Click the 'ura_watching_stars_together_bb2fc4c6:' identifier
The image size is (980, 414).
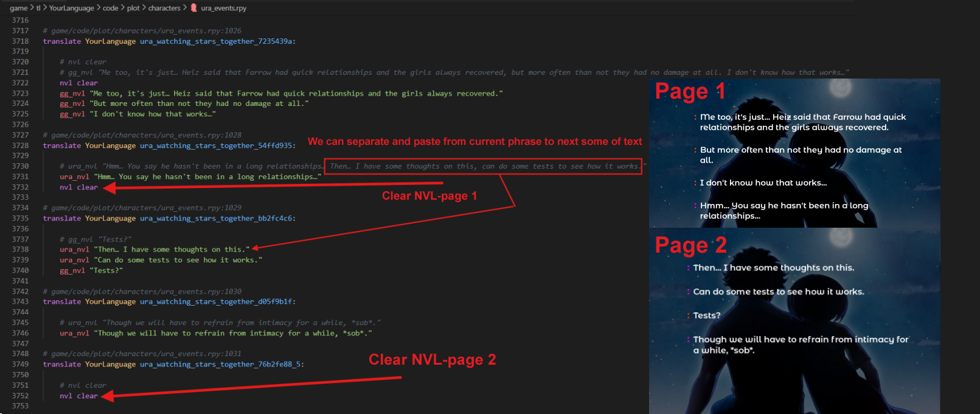218,218
